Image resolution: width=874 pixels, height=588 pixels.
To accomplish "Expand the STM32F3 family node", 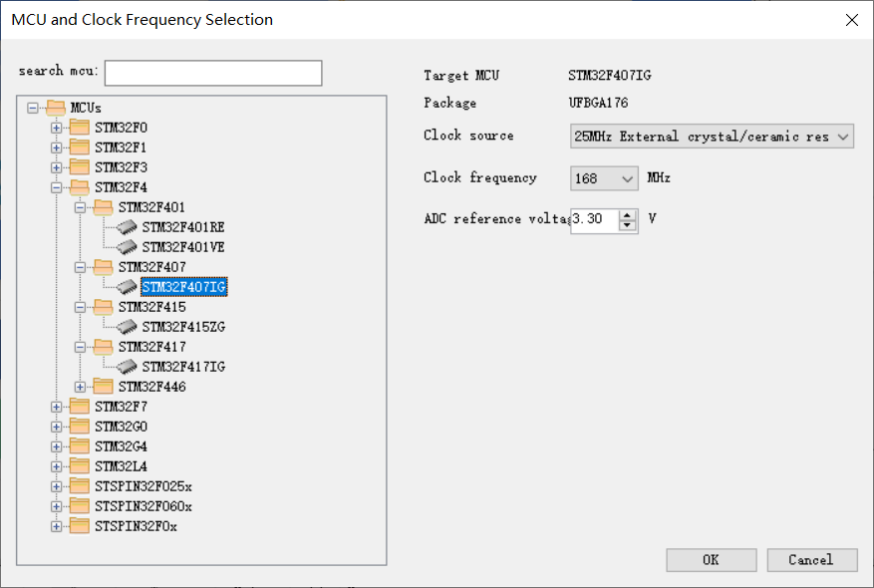I will (56, 167).
